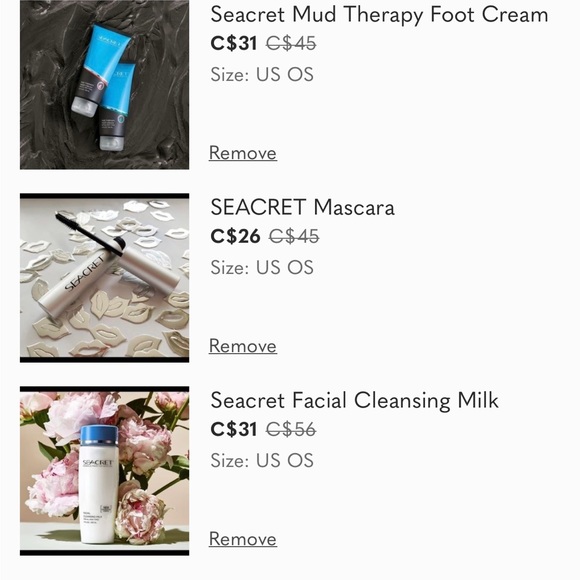Remove the SEACRET Mascara item
Image resolution: width=580 pixels, height=580 pixels.
(243, 346)
